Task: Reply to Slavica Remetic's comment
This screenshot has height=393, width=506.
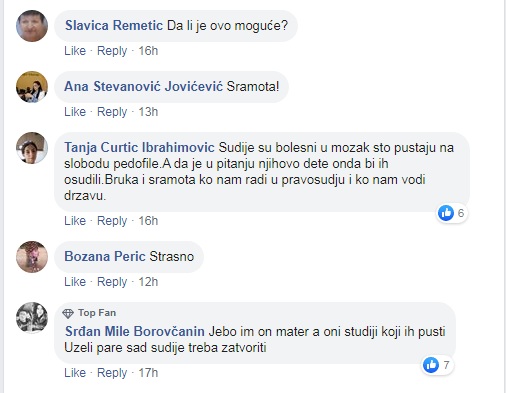Action: [112, 51]
